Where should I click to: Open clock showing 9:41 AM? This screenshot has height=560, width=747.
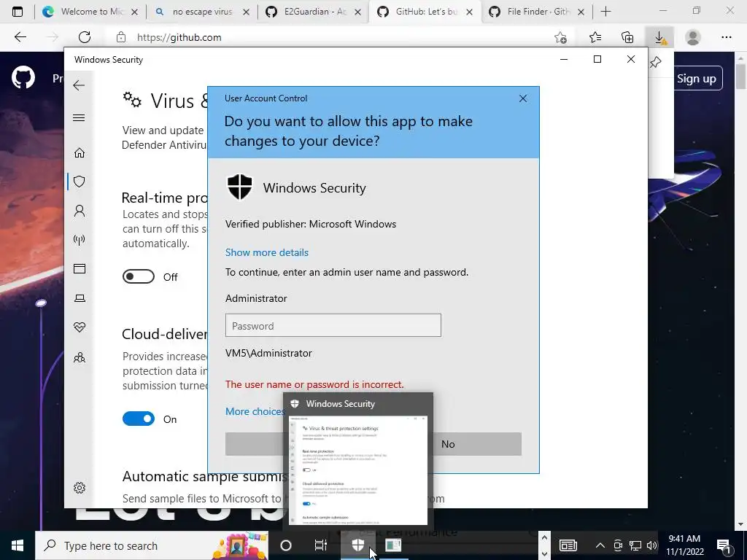click(684, 545)
